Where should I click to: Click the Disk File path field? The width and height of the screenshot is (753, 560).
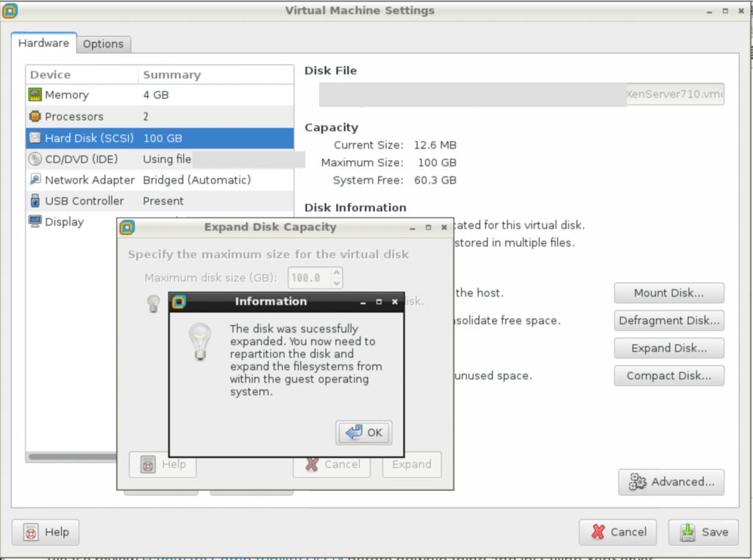pos(521,94)
